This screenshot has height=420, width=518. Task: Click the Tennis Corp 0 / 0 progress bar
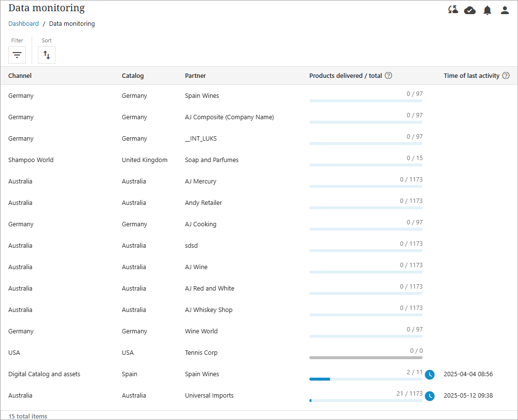[366, 357]
